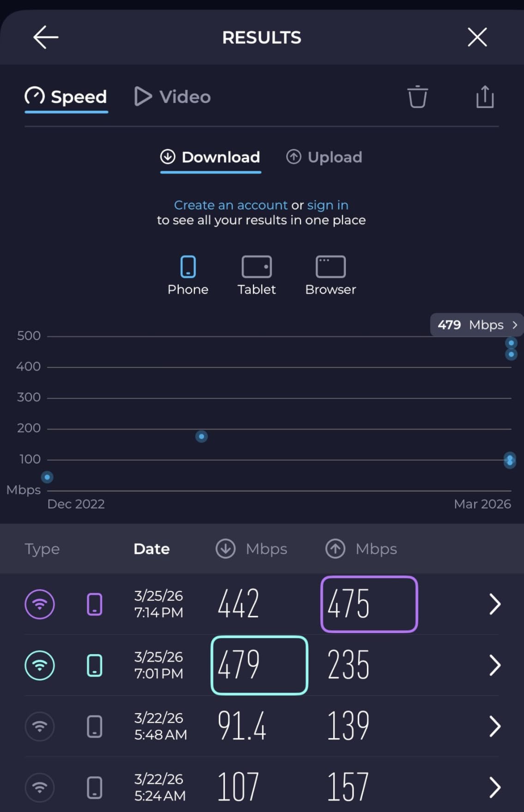Filter results by Browser icon
Screen dimensions: 524x812
[331, 275]
